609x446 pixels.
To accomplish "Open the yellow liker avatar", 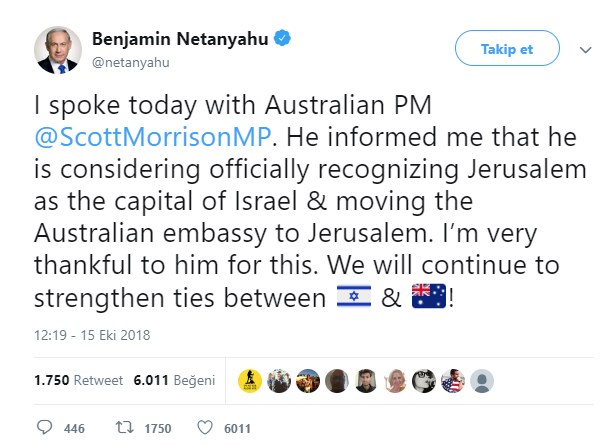I will tap(251, 380).
